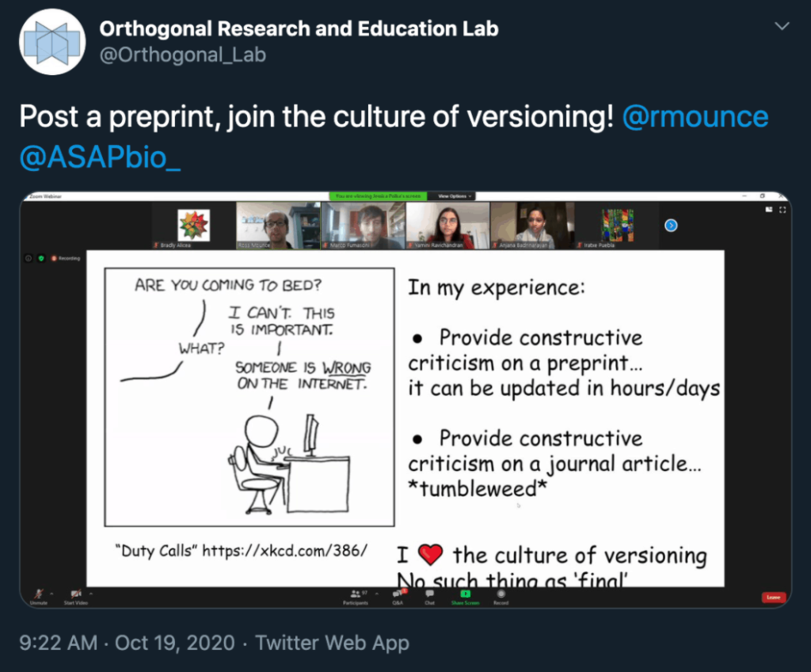Expand View Options dropdown
This screenshot has width=811, height=672.
pyautogui.click(x=455, y=196)
